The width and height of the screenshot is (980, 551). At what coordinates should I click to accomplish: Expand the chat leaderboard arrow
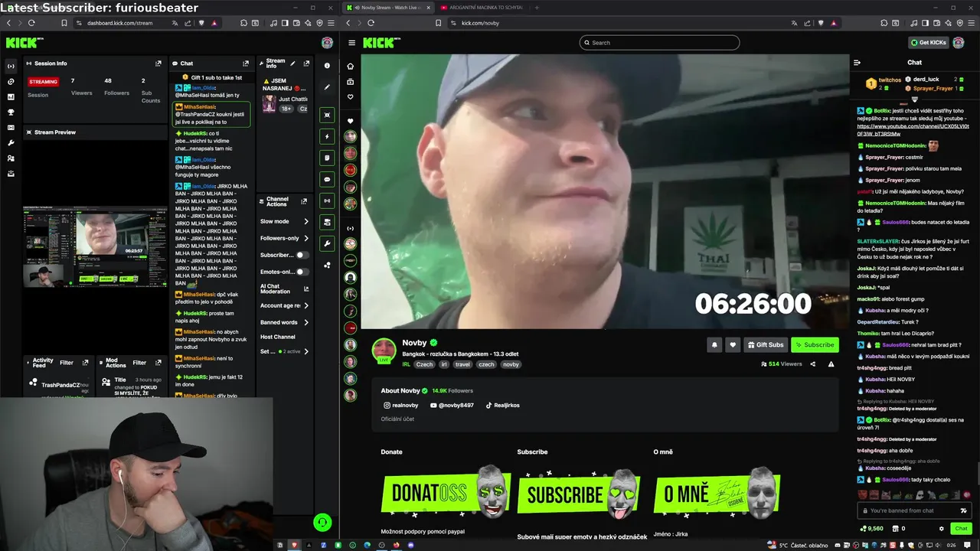click(914, 99)
